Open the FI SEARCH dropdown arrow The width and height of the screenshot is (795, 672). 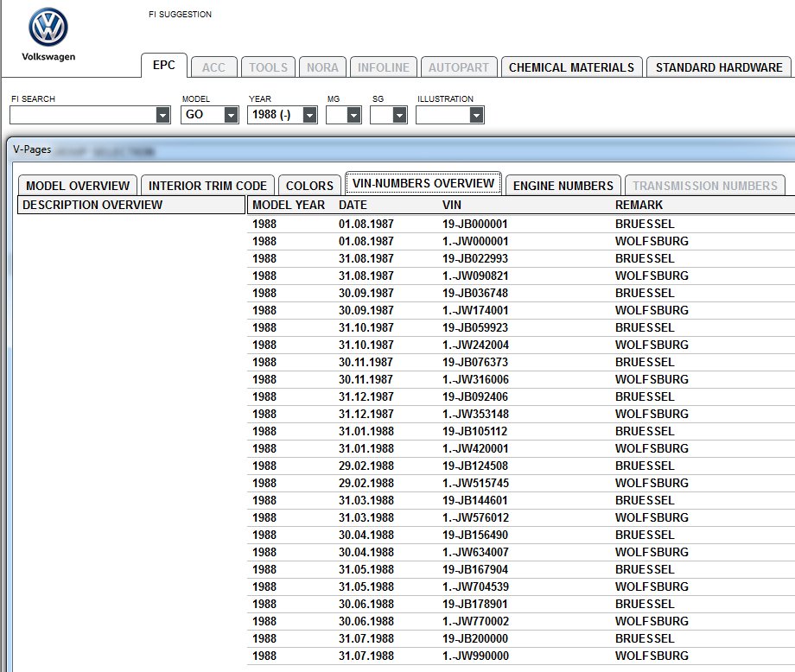point(162,115)
